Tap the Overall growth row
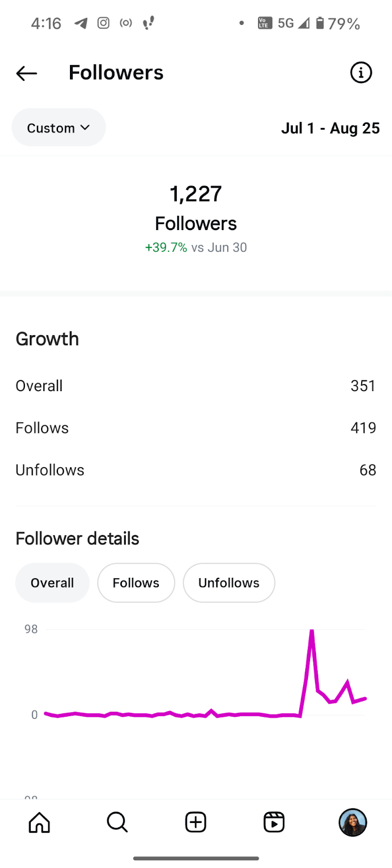This screenshot has width=392, height=868. click(196, 386)
